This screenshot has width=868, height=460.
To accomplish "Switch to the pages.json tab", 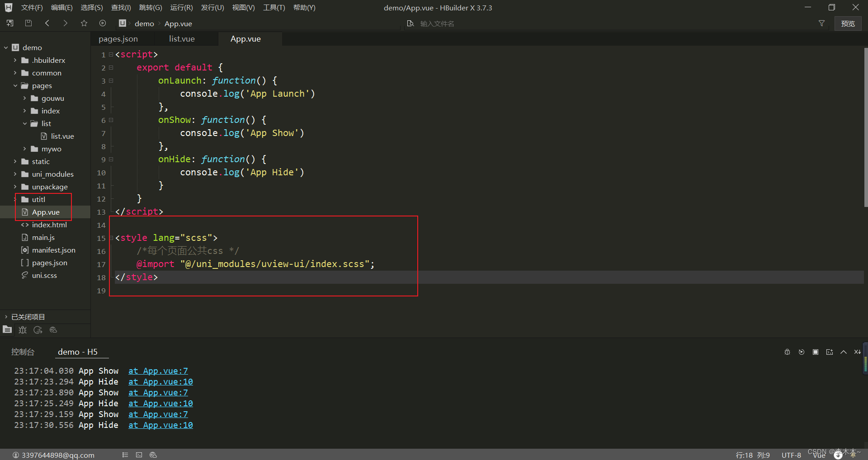I will [118, 39].
